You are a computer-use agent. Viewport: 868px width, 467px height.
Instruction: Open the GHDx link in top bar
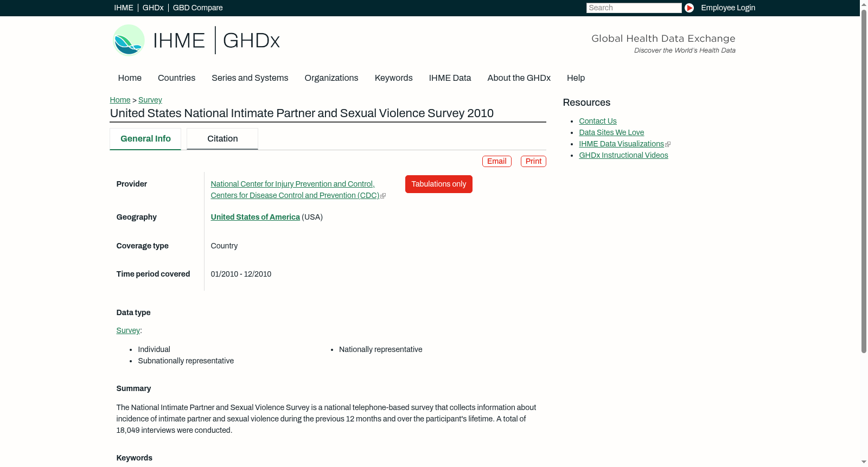coord(153,8)
